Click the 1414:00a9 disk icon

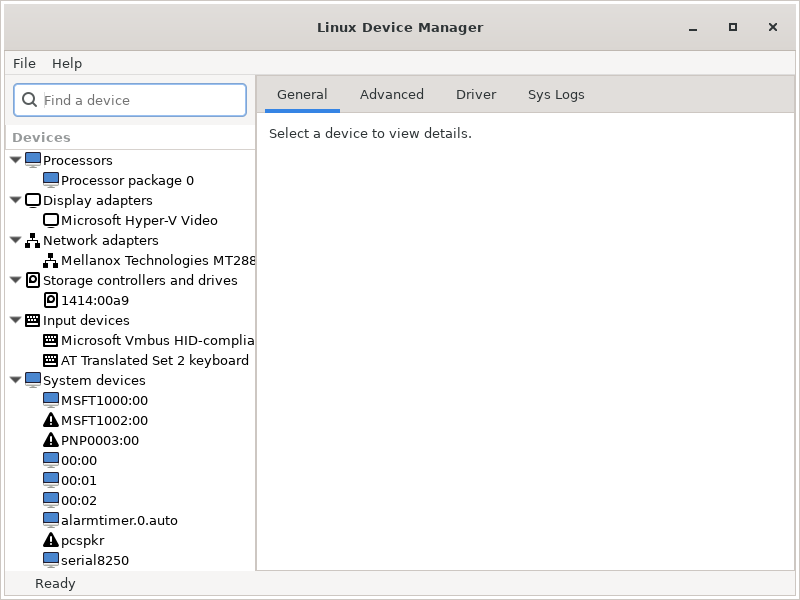51,300
